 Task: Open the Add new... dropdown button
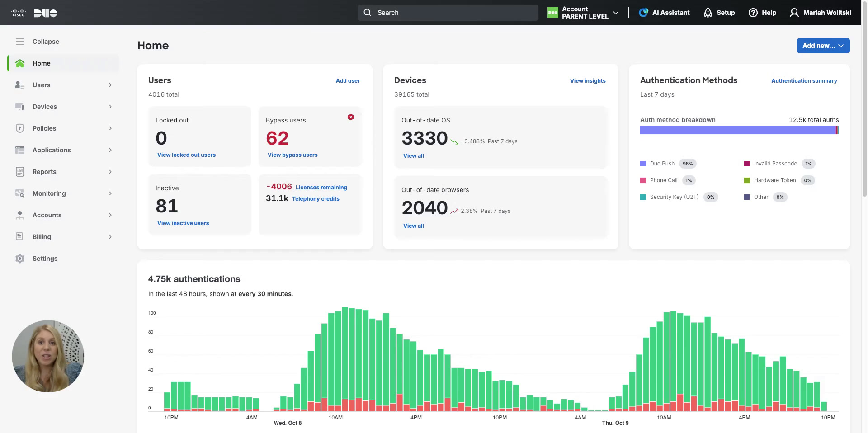823,46
